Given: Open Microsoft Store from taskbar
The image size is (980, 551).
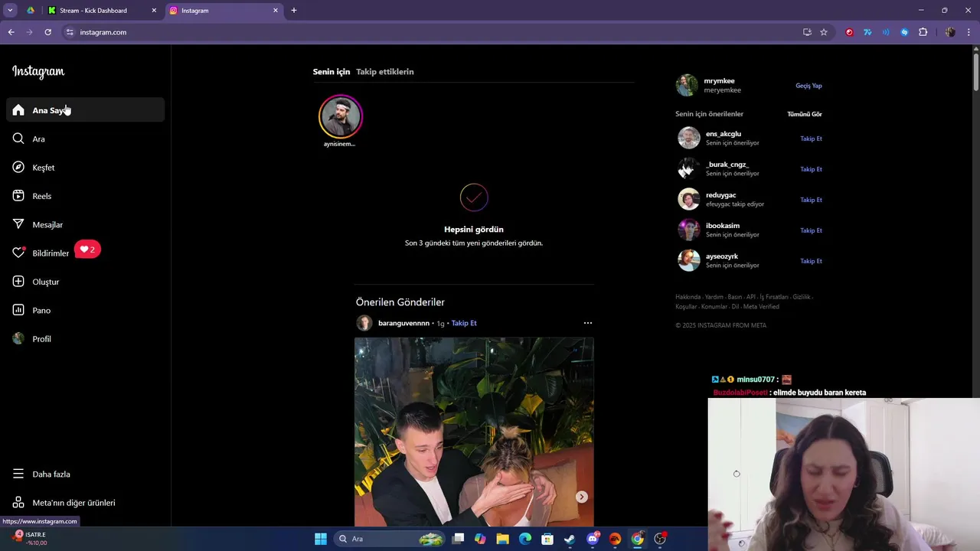Looking at the screenshot, I should [x=547, y=539].
